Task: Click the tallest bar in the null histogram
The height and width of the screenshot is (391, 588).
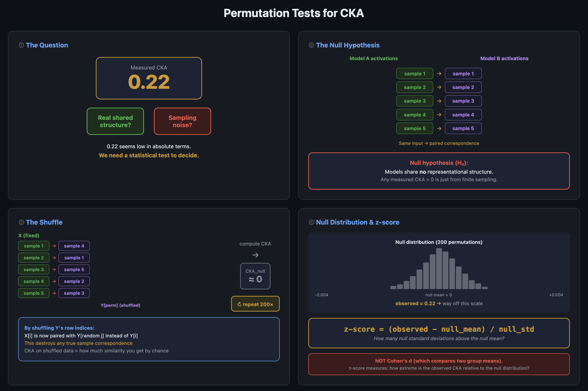Action: (439, 269)
